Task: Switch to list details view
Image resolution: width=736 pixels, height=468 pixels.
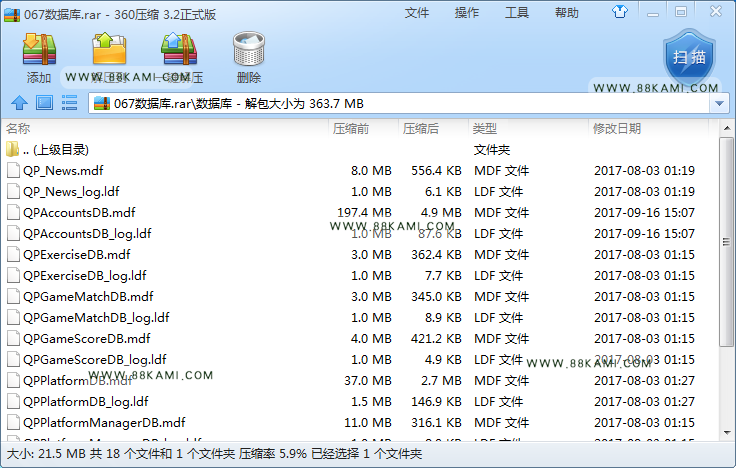Action: (x=69, y=103)
